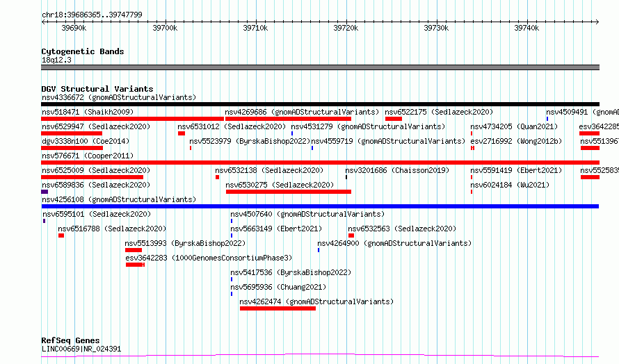
Task: Open esv2716992 (Wong2012b) label
Action: 516,141
